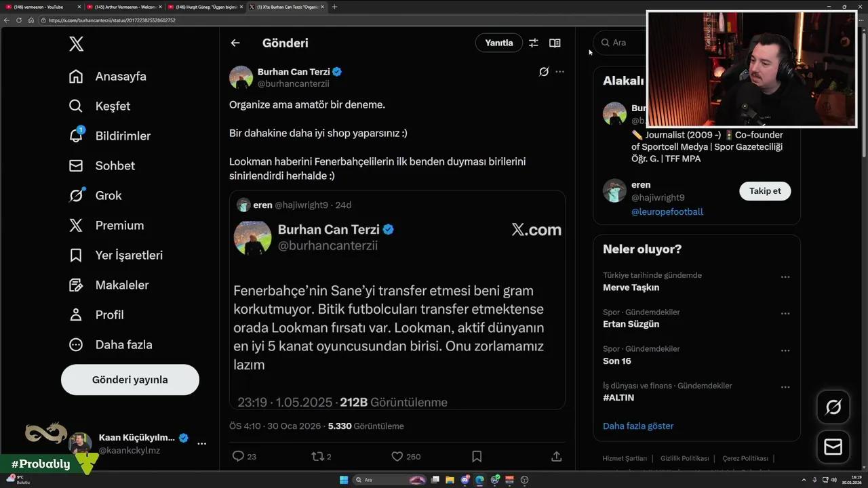Click reply icon with 23 replies
This screenshot has height=488, width=868.
[x=238, y=457]
